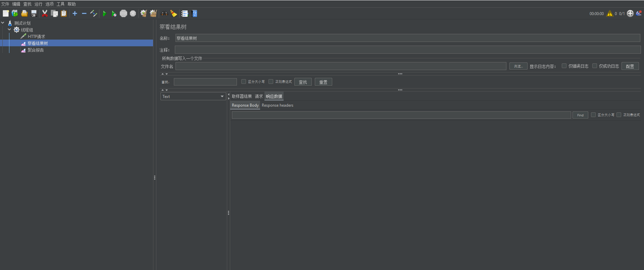Check 正则表达式 beside the 查找 button
This screenshot has width=644, height=270.
pos(271,82)
